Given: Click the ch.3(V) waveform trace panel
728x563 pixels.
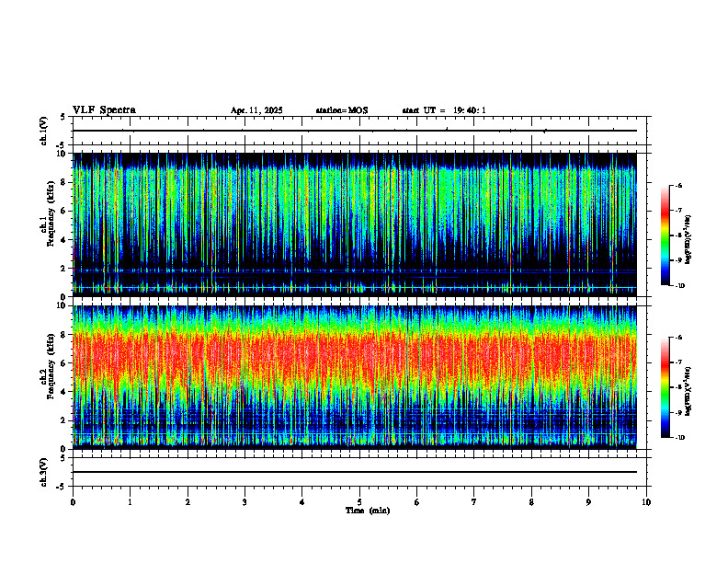Looking at the screenshot, I should pyautogui.click(x=359, y=472).
